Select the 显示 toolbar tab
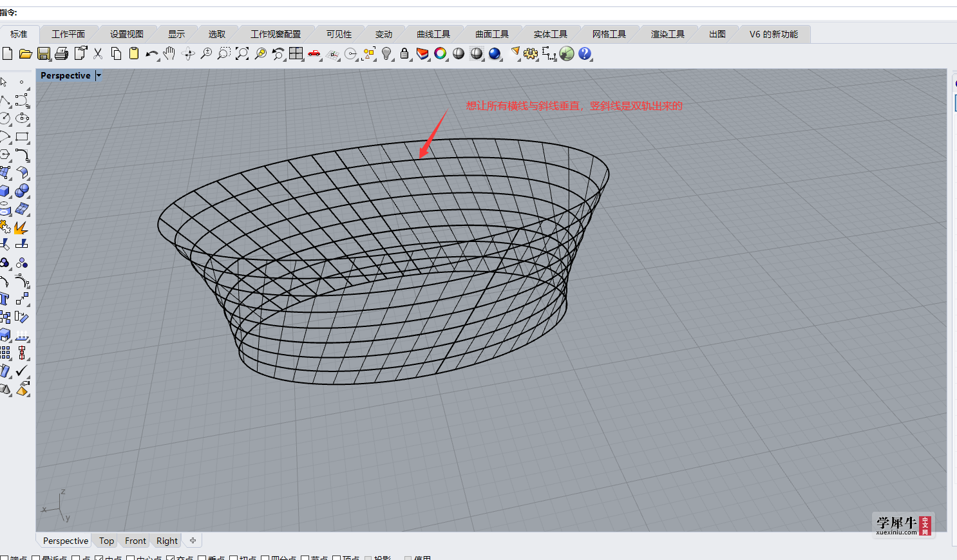 click(176, 34)
